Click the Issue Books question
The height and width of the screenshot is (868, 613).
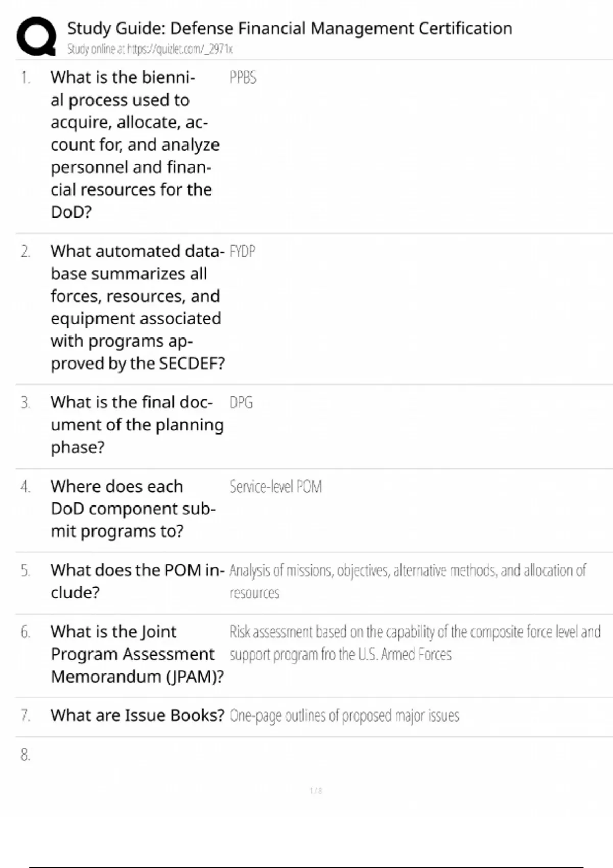137,715
